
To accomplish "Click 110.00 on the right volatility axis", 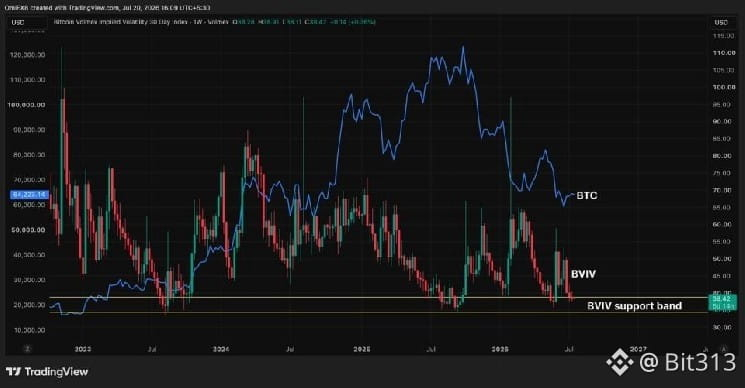I will [x=724, y=53].
